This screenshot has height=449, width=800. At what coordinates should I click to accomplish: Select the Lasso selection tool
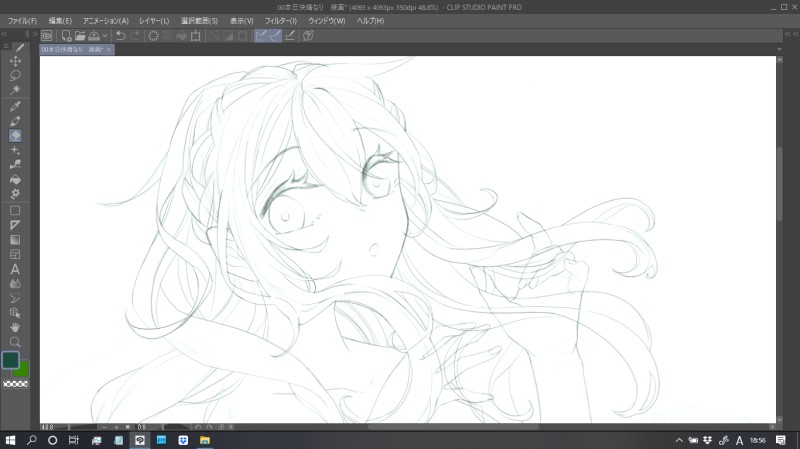pos(15,76)
